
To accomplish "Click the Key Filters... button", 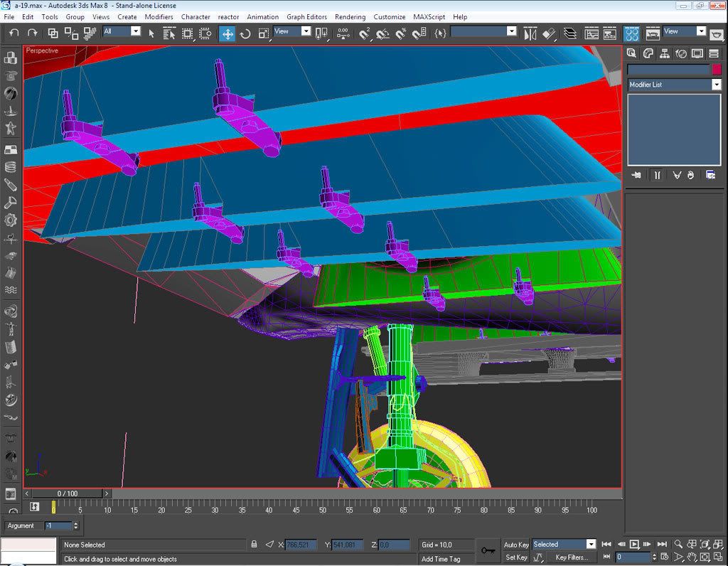I will 571,557.
